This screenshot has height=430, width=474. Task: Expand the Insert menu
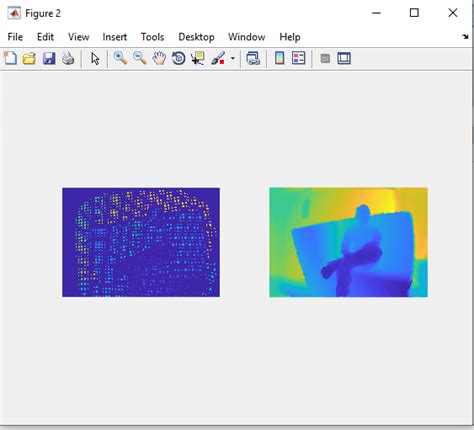pyautogui.click(x=115, y=37)
